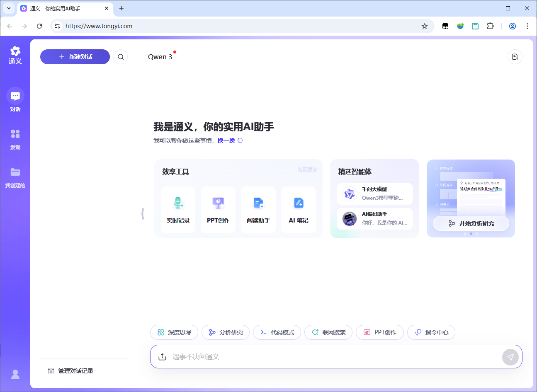Select the AI编码助手 agent entry
The image size is (537, 392).
374,218
